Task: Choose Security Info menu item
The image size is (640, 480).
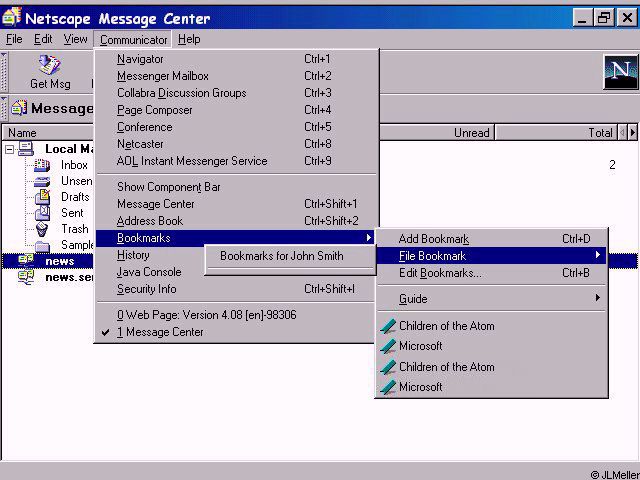Action: [x=236, y=289]
